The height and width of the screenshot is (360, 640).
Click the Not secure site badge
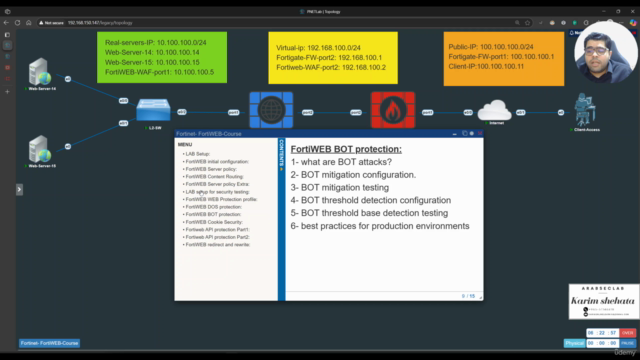click(51, 23)
